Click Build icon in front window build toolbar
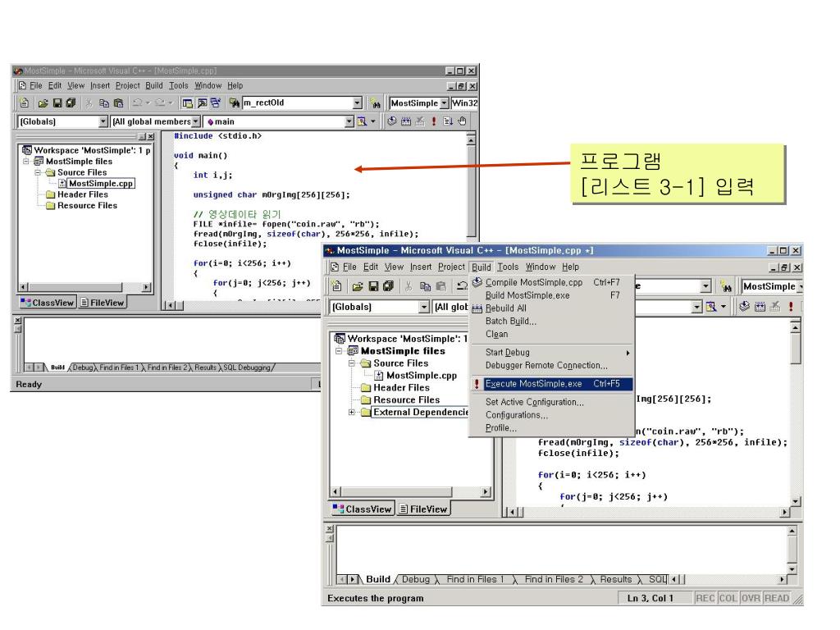Viewport: 840px width, 630px height. pos(760,307)
